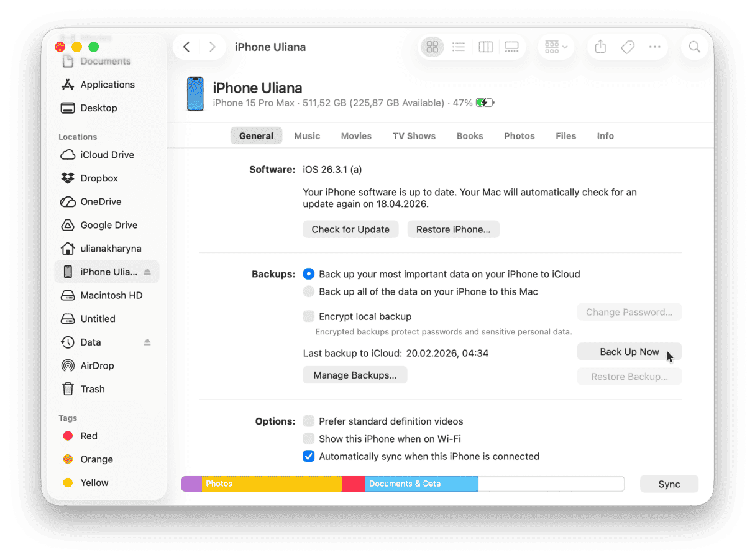This screenshot has height=560, width=755.
Task: Switch to the Books tab
Action: tap(470, 136)
